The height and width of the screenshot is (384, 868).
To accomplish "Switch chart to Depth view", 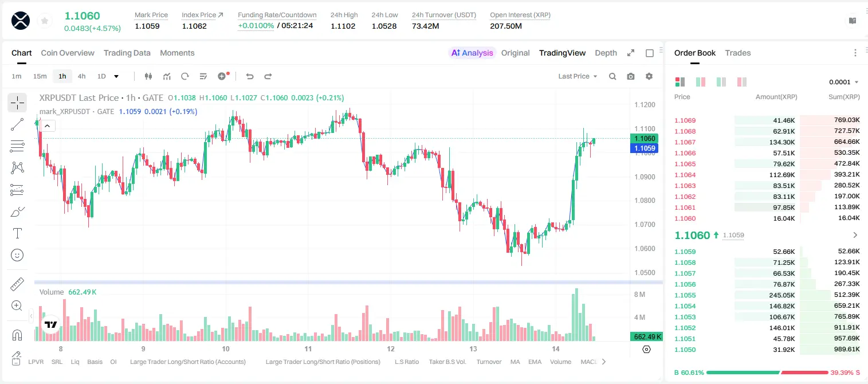I will (606, 53).
